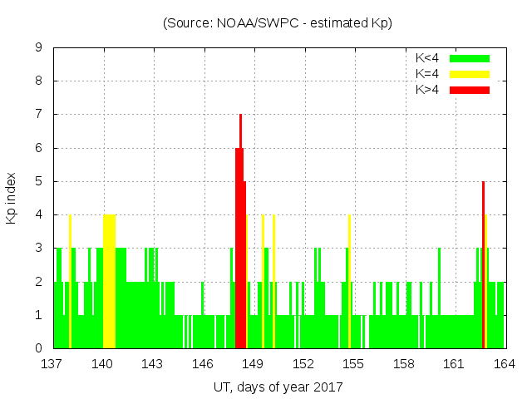Viewport: 532px width, 399px height.
Task: Click the red bar near day 163
Action: [483, 266]
